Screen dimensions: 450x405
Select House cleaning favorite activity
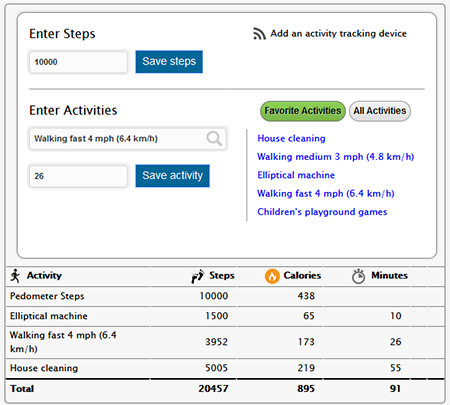291,138
